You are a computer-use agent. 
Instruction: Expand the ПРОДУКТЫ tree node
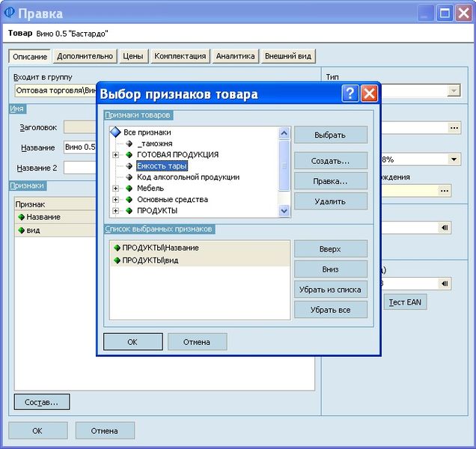pos(115,211)
